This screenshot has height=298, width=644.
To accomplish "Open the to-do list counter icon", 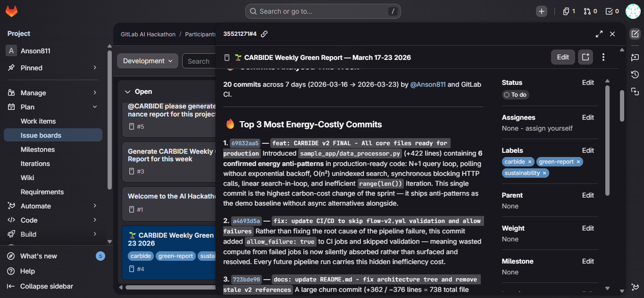I will pyautogui.click(x=612, y=11).
